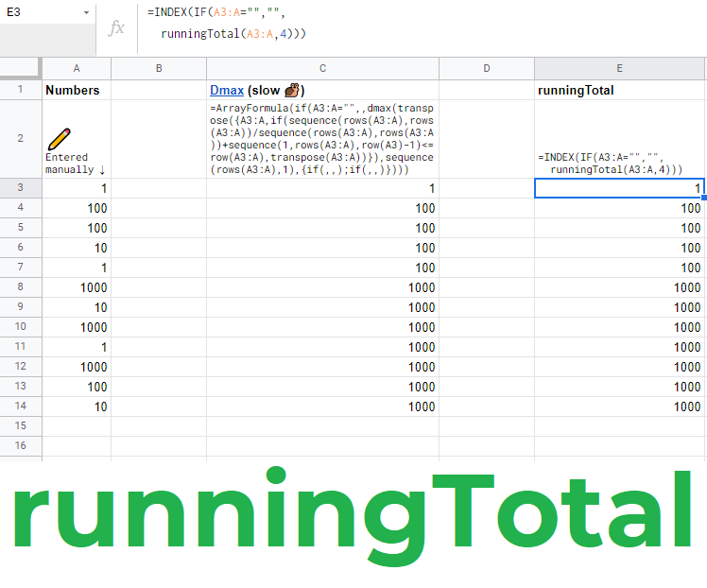The width and height of the screenshot is (707, 588).
Task: Click empty cell D3
Action: point(487,188)
